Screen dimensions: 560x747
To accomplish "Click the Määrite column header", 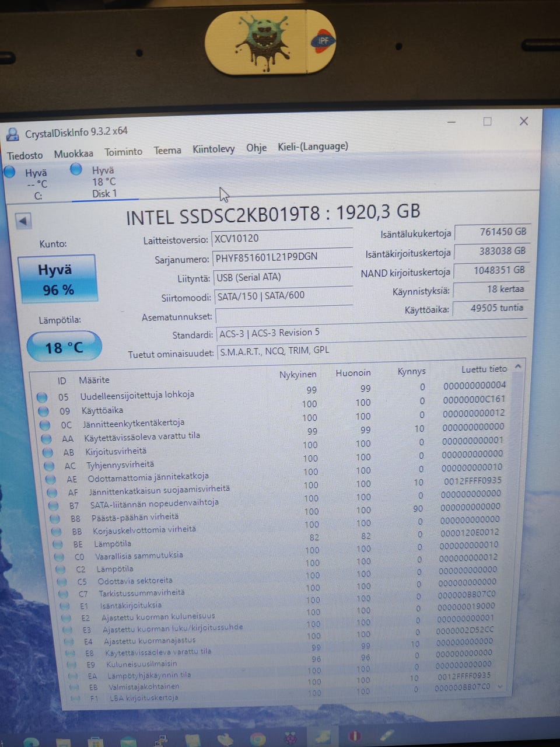I will point(94,380).
